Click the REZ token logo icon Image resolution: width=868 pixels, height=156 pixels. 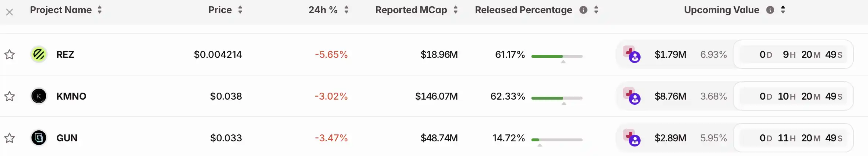tap(39, 55)
